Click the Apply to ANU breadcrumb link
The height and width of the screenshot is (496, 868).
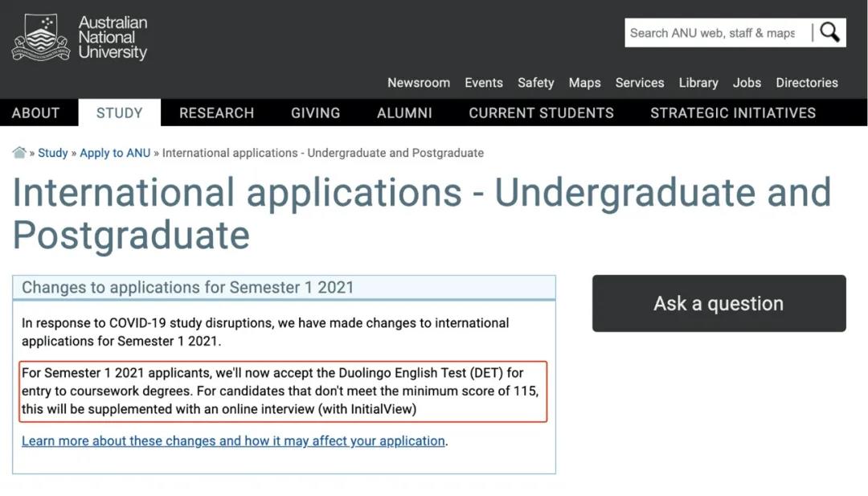(x=115, y=153)
